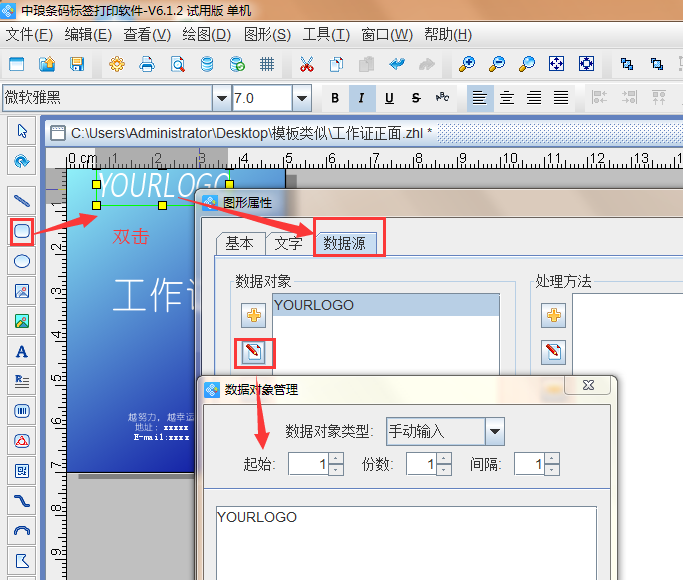
Task: Expand the font size dropdown
Action: (301, 98)
